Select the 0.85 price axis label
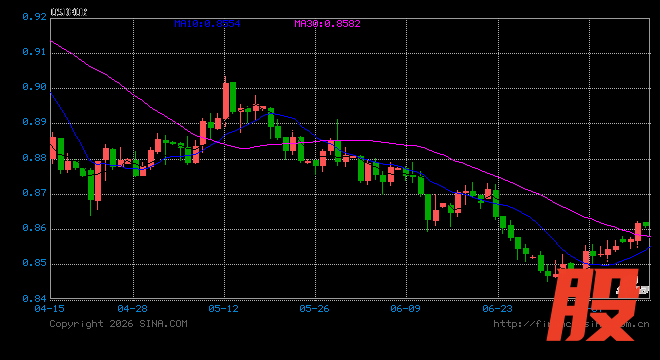Image resolution: width=660 pixels, height=360 pixels. 34,263
